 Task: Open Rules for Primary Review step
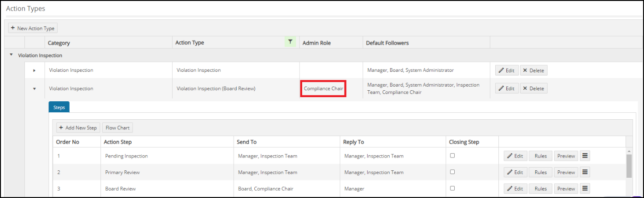pos(540,172)
